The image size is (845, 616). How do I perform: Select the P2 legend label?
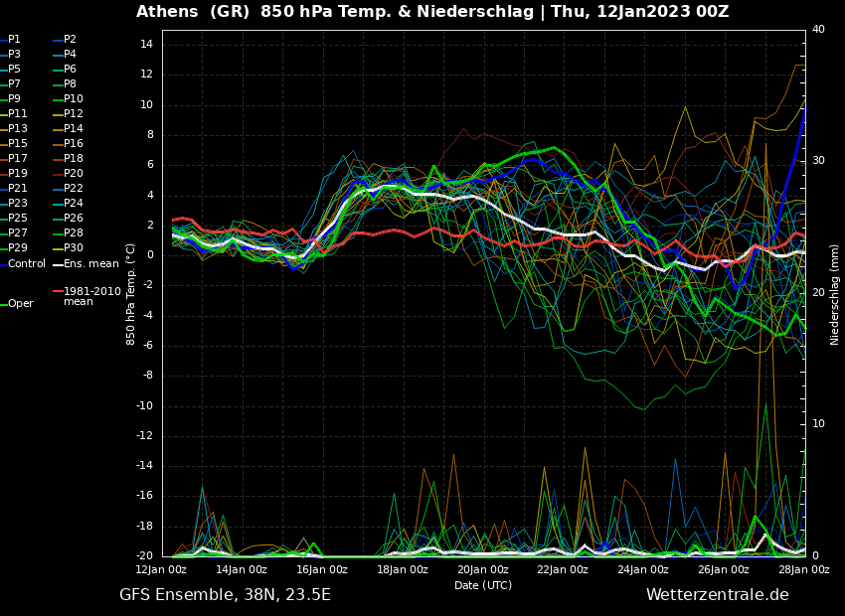coord(70,40)
